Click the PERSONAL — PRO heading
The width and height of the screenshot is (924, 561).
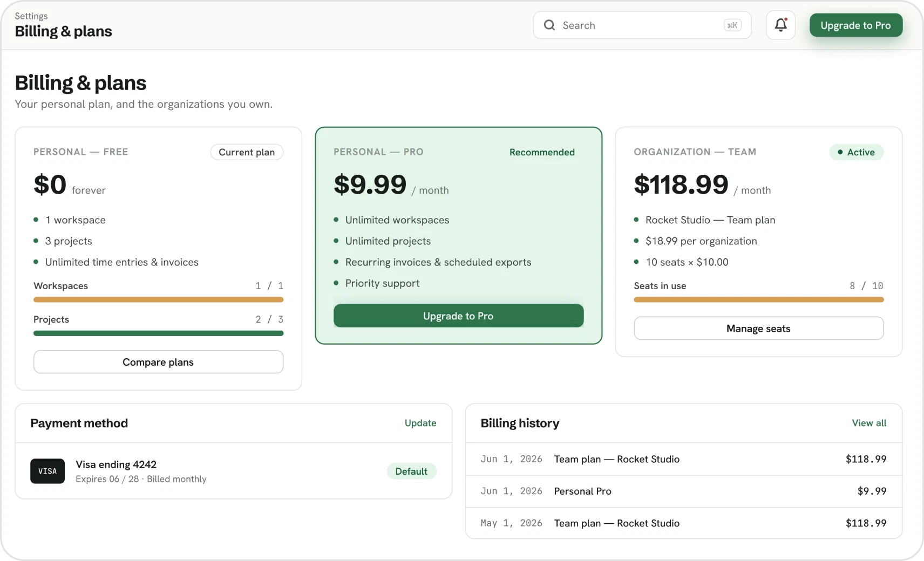coord(378,152)
